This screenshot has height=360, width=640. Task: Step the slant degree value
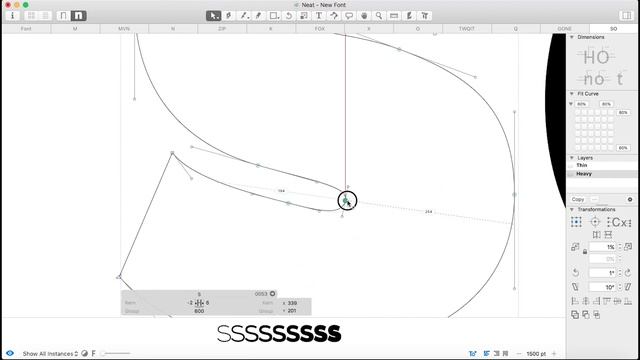point(620,287)
